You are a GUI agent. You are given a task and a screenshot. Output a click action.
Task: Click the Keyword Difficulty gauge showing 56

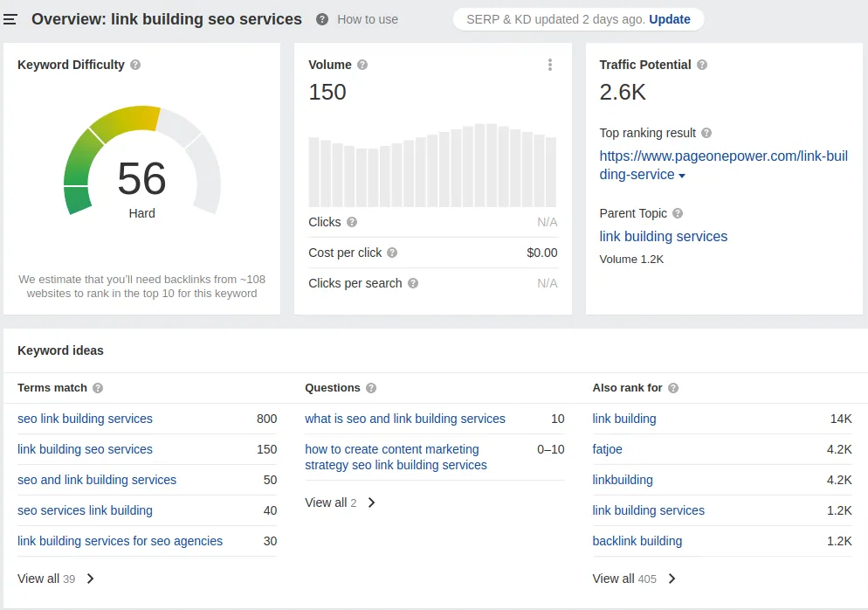[141, 161]
